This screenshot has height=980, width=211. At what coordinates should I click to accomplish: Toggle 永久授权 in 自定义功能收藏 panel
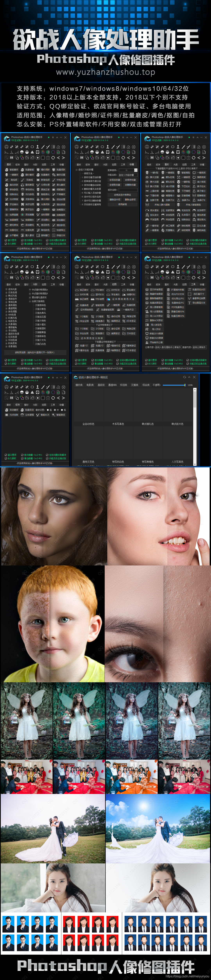click(x=81, y=244)
